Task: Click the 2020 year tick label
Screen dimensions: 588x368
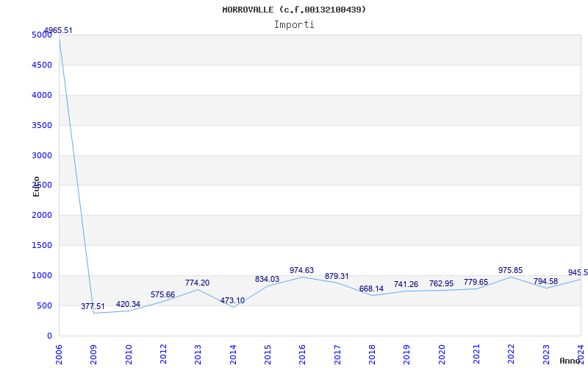Action: [442, 355]
